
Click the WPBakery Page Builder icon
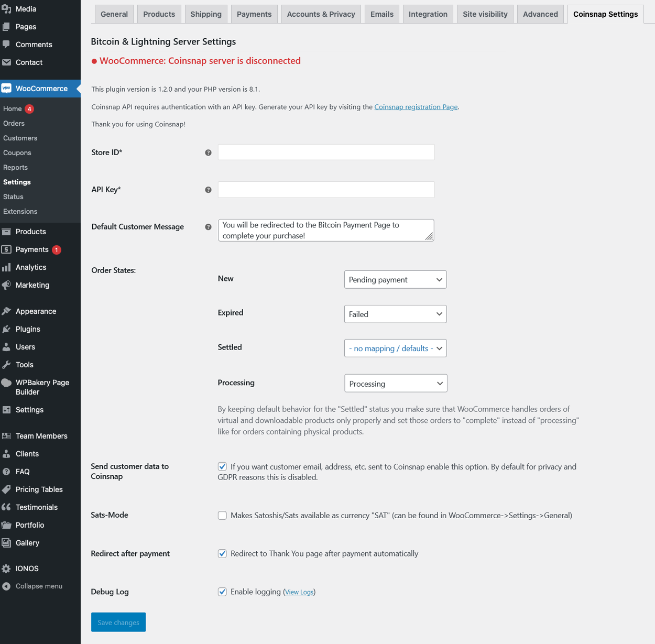point(6,383)
